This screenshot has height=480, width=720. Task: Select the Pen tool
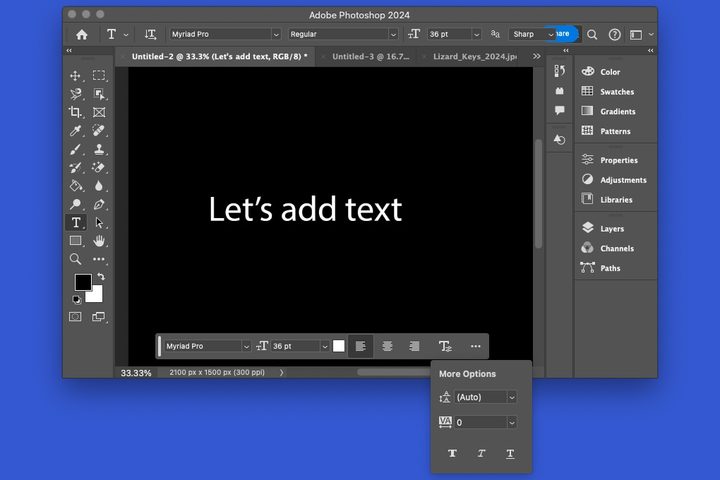coord(99,204)
